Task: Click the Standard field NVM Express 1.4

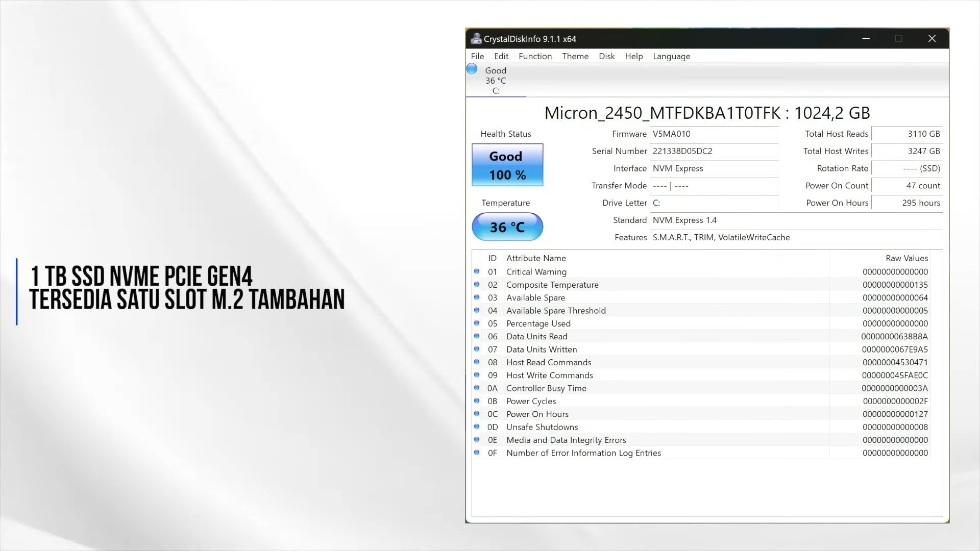Action: (x=796, y=220)
